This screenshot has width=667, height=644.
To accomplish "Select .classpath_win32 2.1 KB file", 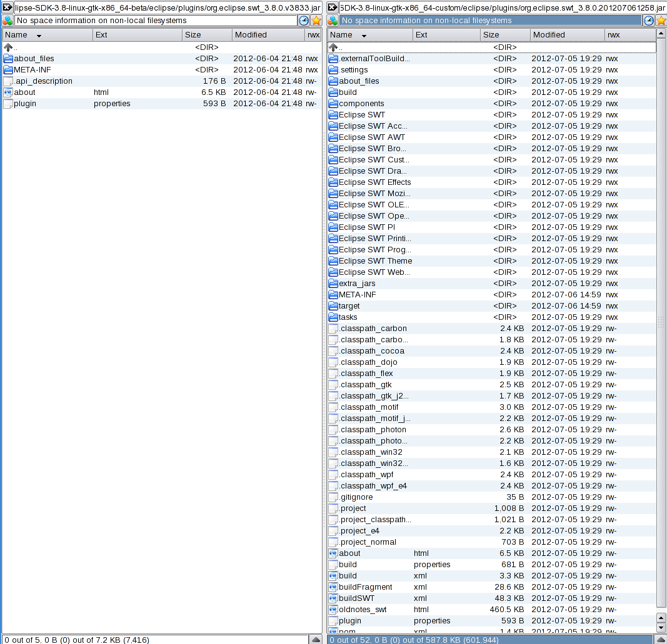I will 492,452.
